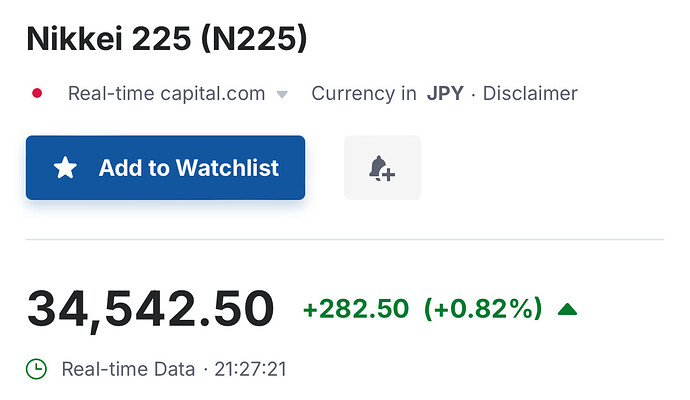
Task: Click the (N225) ticker symbol
Action: [251, 39]
